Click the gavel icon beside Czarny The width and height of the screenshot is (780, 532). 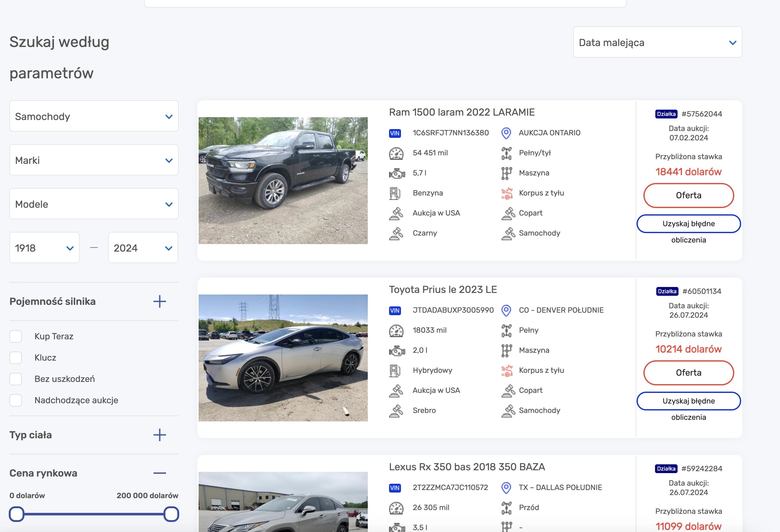396,233
